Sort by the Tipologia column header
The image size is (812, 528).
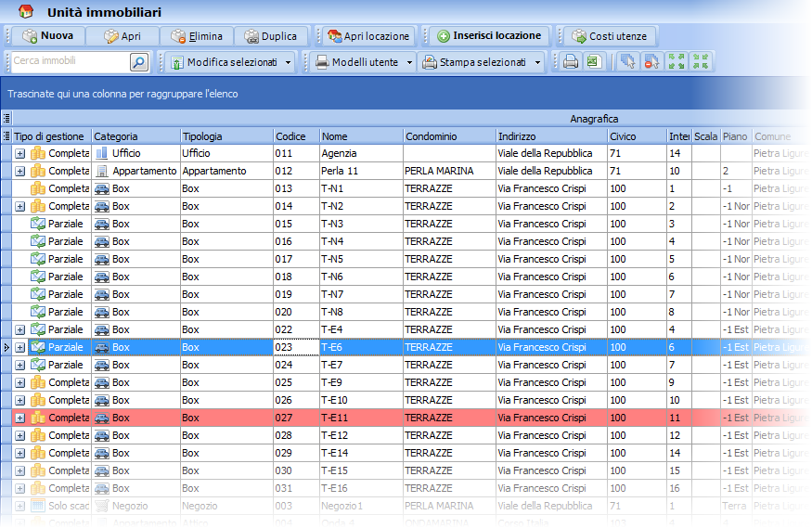tap(226, 136)
